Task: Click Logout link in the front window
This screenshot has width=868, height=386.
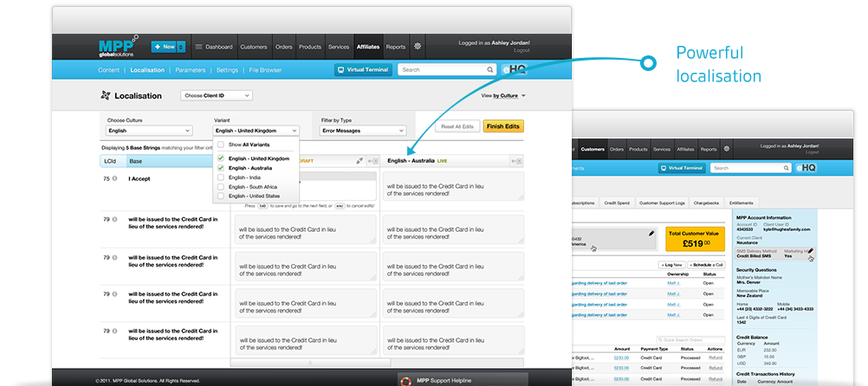Action: [x=521, y=50]
